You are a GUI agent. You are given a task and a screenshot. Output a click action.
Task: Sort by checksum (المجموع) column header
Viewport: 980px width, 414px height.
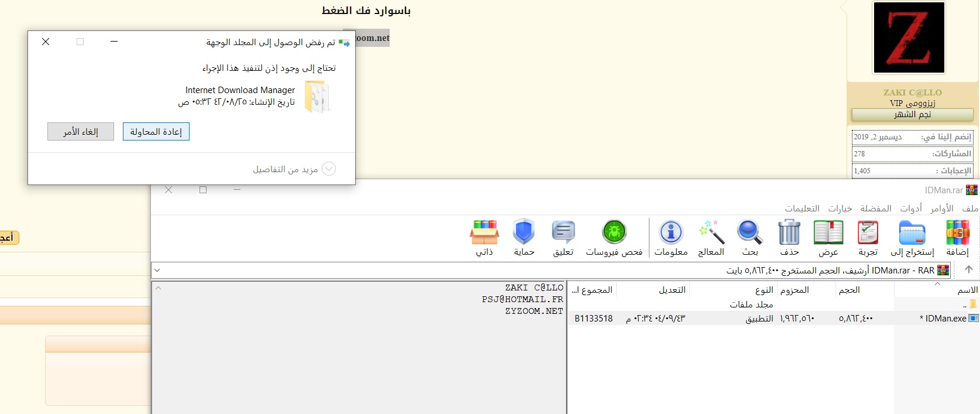point(592,290)
